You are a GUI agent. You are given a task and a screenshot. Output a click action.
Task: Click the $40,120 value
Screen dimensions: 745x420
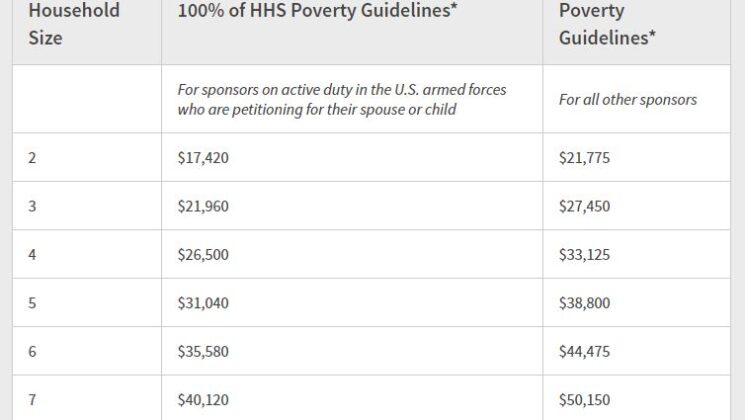(x=203, y=400)
